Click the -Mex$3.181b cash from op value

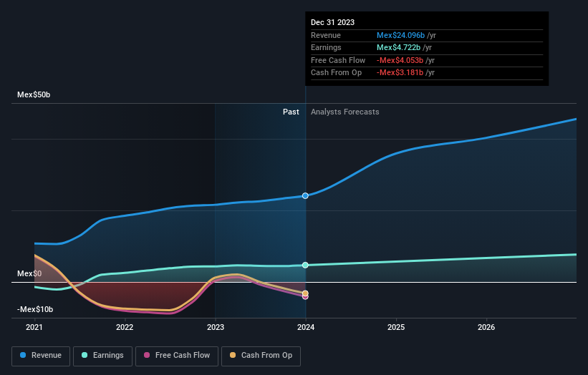(x=400, y=73)
